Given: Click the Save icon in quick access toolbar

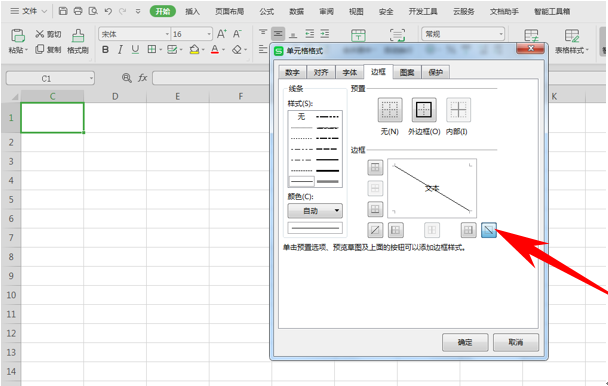Looking at the screenshot, I should [x=63, y=11].
